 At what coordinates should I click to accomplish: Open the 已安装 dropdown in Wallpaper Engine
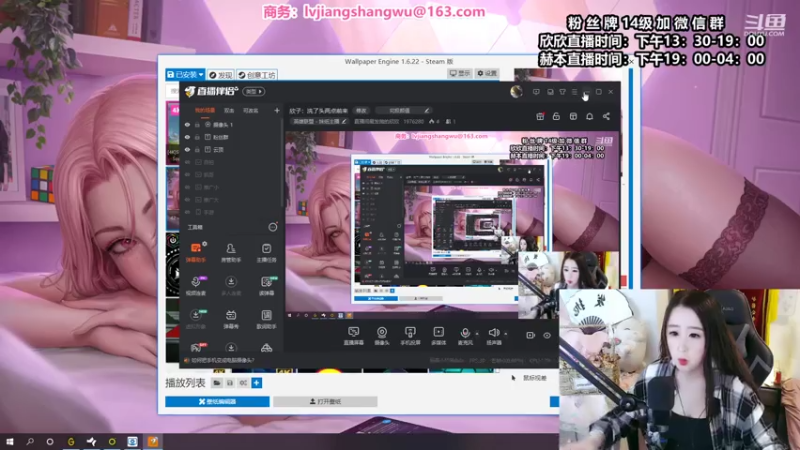pos(185,74)
